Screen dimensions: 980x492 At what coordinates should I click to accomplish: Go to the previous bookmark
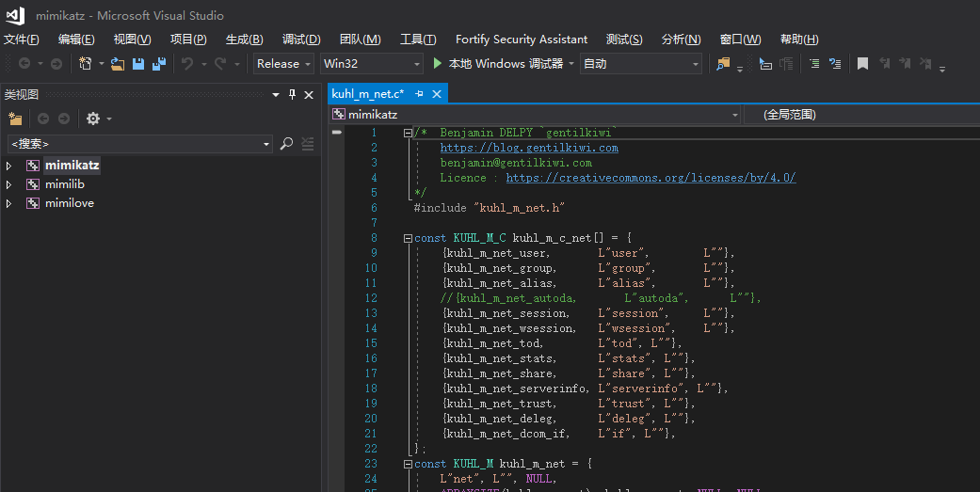(884, 63)
